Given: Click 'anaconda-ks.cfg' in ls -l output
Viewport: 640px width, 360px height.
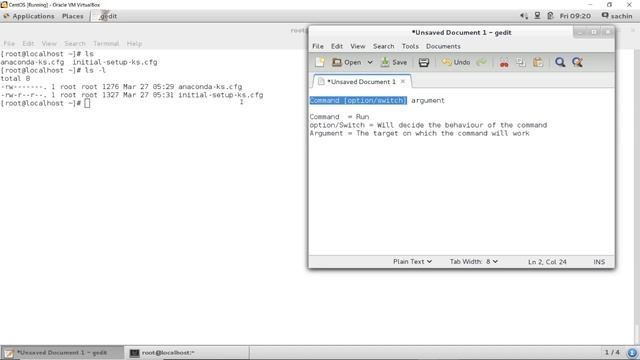Looking at the screenshot, I should [x=210, y=87].
